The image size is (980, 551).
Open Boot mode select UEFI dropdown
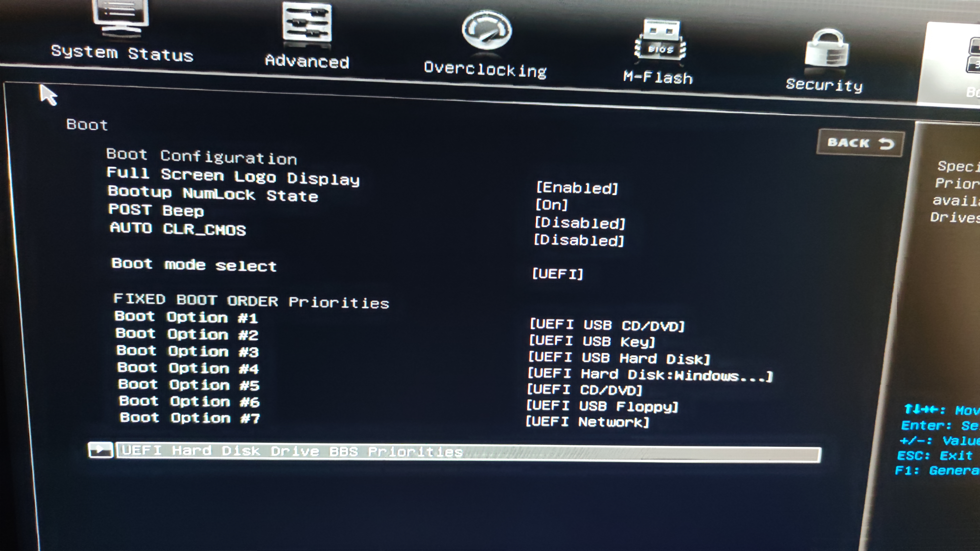[557, 274]
